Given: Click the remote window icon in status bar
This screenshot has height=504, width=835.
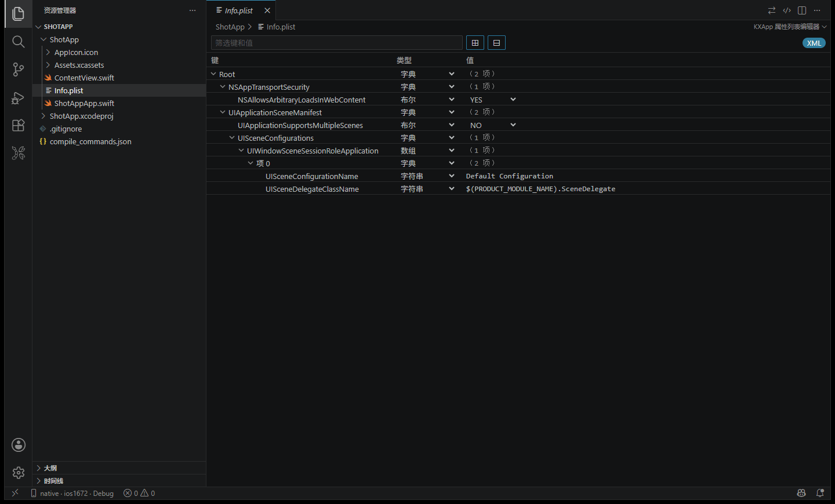Looking at the screenshot, I should point(15,493).
